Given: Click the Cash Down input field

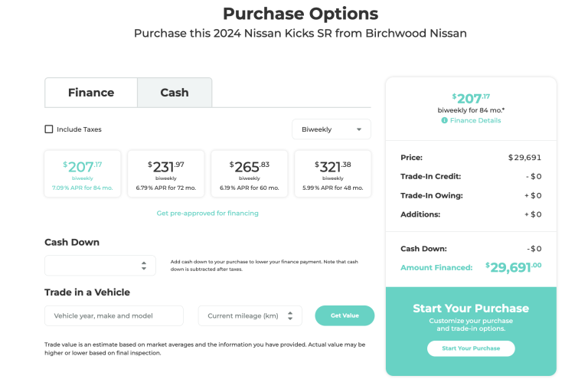Looking at the screenshot, I should [100, 266].
